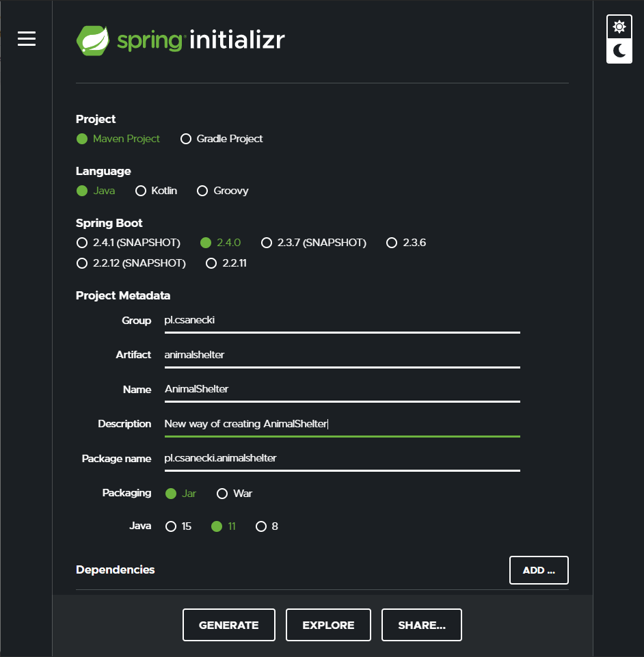Select Spring Boot 2.3.7 (SNAPSHOT)
The image size is (644, 657).
click(314, 243)
